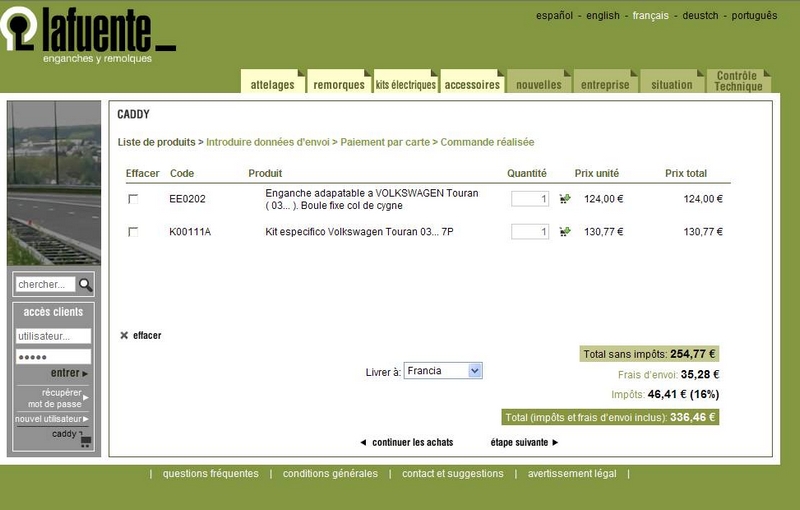
Task: Check the Effacer box for K00111A
Action: coord(133,232)
